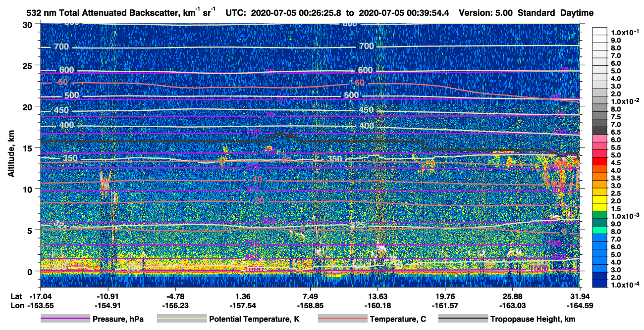The image size is (644, 330).
Task: Click the Version: 5.00 Standard Daytime text
Action: 526,12
